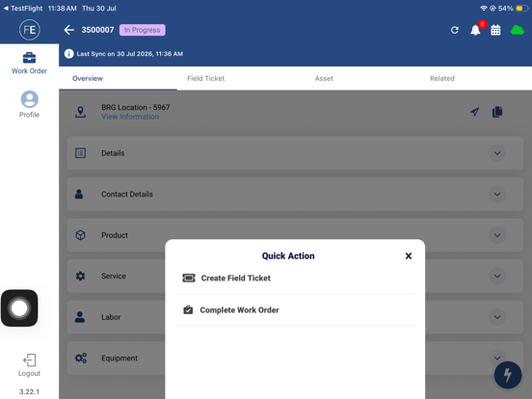Screen dimensions: 532x399
Task: Expand the Contact Details chevron
Action: click(497, 194)
